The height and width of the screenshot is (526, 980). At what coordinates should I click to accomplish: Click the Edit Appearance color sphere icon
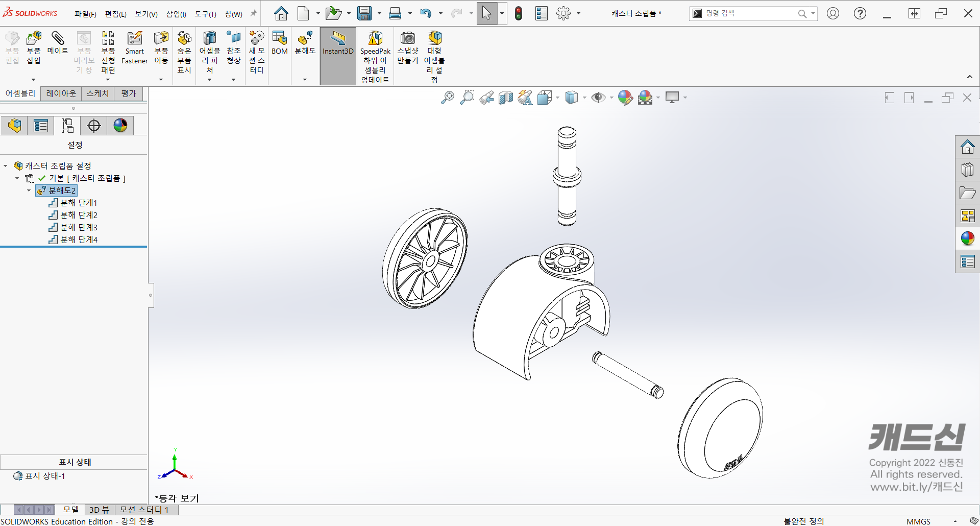[x=625, y=98]
